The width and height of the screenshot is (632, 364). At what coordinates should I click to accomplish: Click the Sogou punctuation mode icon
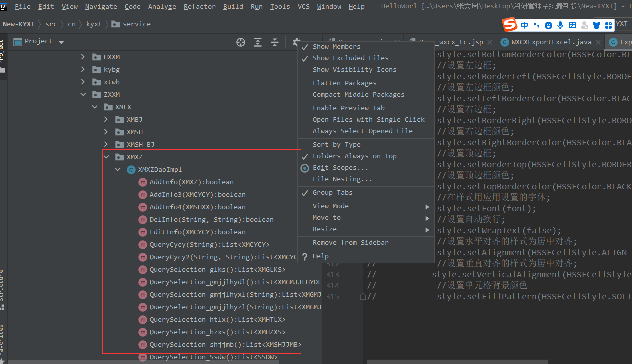(x=536, y=25)
